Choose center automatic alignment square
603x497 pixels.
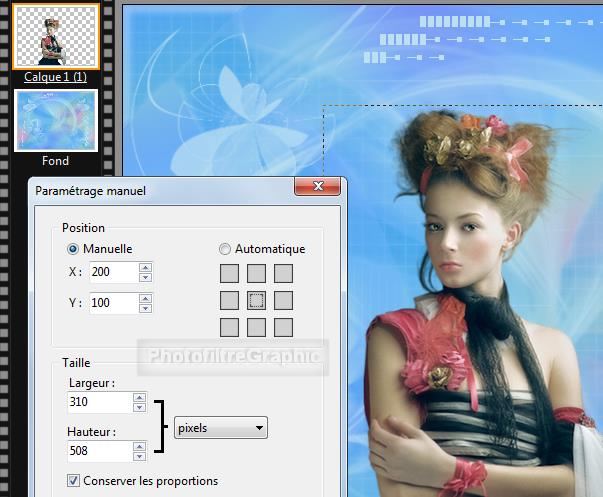[x=257, y=300]
